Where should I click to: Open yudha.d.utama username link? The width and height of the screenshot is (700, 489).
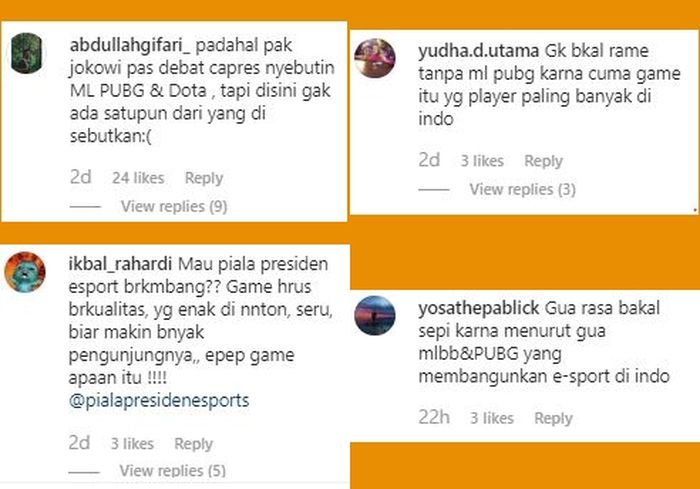click(479, 51)
